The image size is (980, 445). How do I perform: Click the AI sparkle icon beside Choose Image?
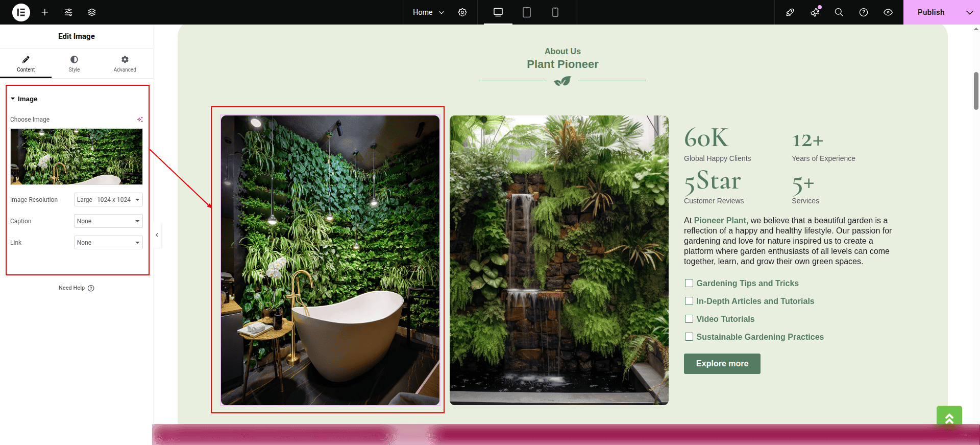140,120
